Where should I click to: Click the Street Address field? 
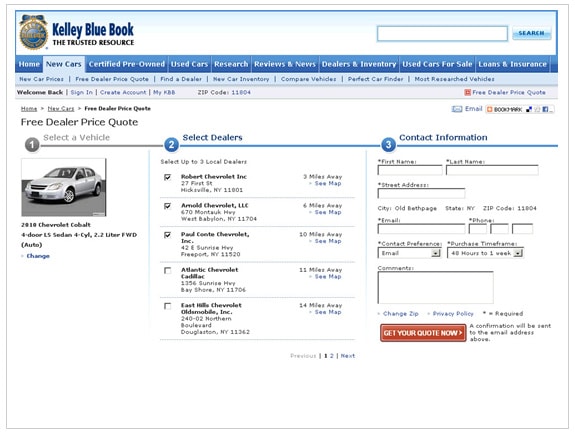(x=421, y=193)
